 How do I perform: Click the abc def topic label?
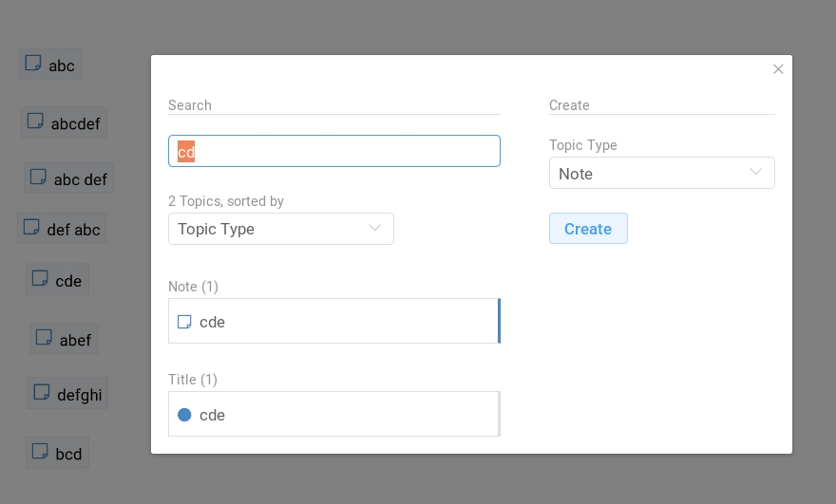pyautogui.click(x=81, y=179)
